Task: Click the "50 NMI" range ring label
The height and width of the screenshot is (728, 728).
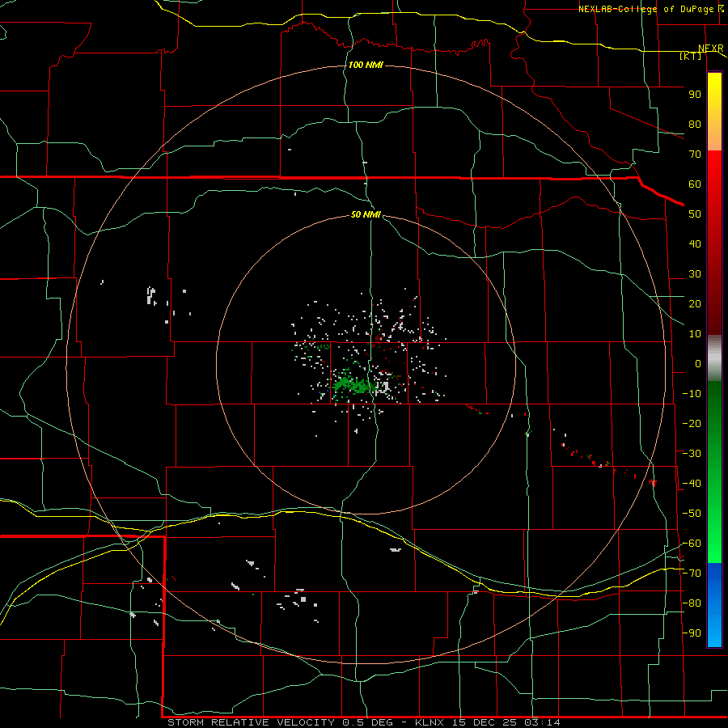Action: 366,214
